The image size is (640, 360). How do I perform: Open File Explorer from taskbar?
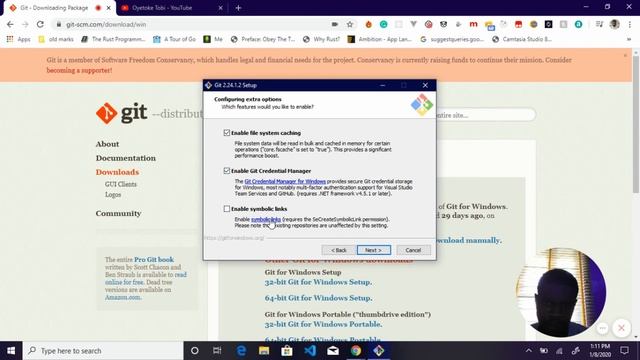tap(264, 351)
